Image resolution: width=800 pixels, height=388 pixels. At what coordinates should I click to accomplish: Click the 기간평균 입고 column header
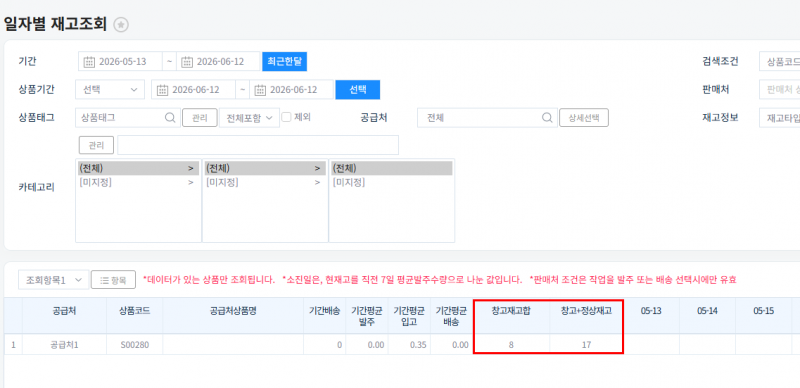click(x=409, y=316)
